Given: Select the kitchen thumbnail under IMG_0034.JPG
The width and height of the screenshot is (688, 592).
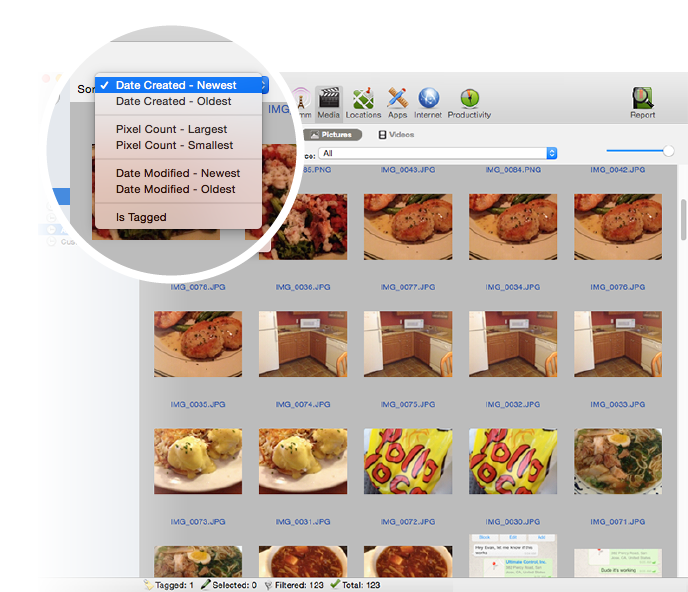Looking at the screenshot, I should 513,344.
